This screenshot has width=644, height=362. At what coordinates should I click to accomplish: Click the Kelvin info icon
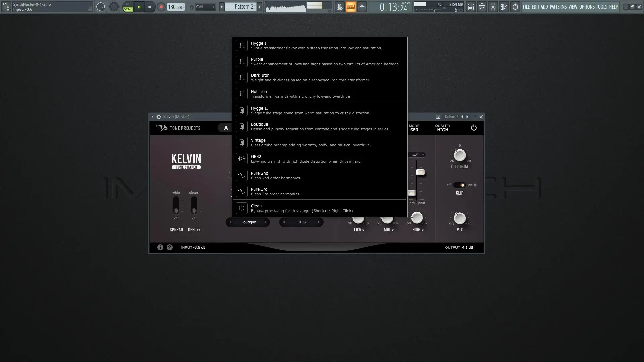pos(160,247)
